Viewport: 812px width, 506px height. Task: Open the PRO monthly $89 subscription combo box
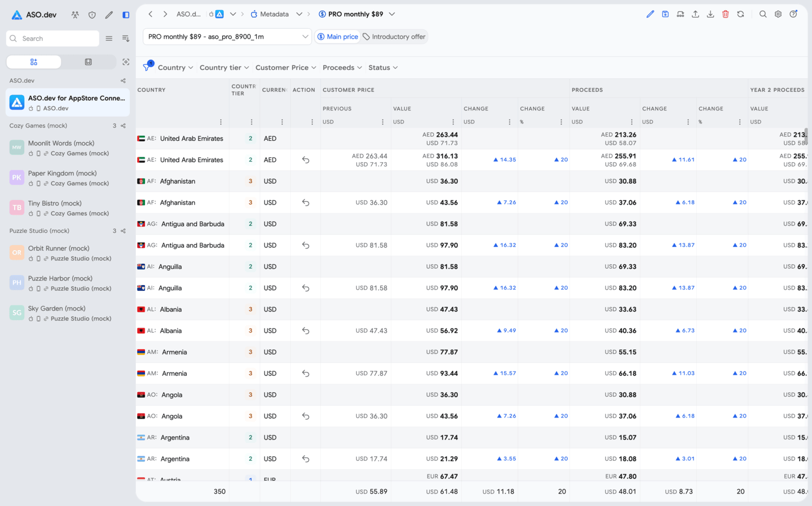[x=227, y=37]
